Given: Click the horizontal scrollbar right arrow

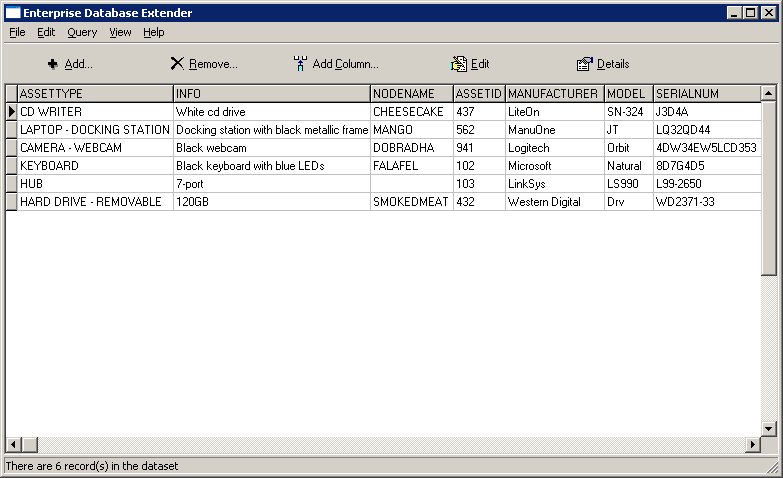Looking at the screenshot, I should (752, 444).
